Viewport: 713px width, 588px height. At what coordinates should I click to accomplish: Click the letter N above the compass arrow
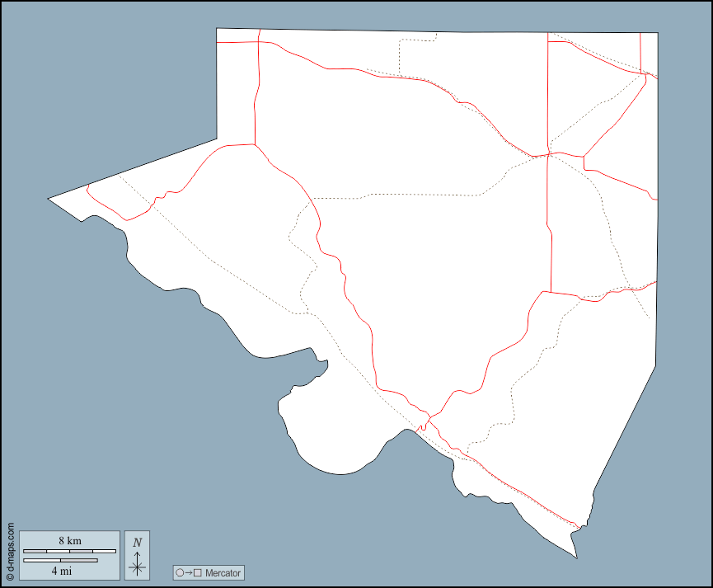[x=137, y=542]
